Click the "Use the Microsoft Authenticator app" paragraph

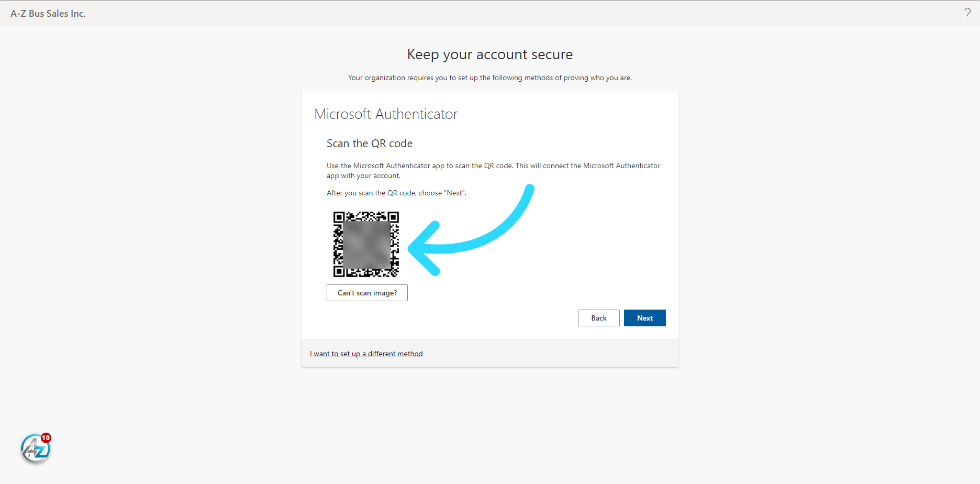(493, 171)
